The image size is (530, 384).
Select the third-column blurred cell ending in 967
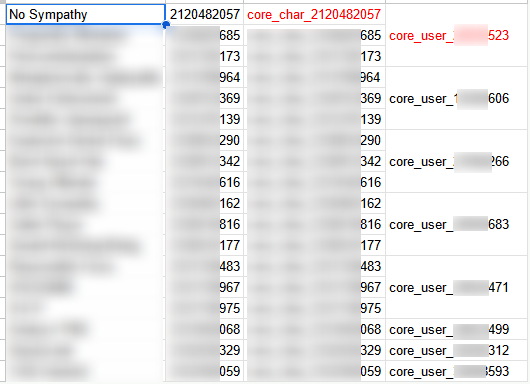coord(314,287)
